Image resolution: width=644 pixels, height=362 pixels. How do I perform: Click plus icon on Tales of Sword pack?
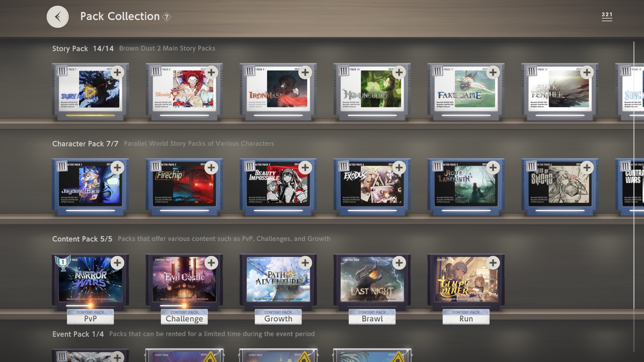587,168
